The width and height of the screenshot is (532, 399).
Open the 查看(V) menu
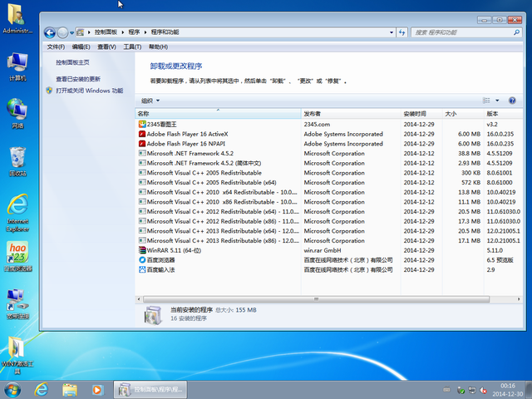pos(107,47)
